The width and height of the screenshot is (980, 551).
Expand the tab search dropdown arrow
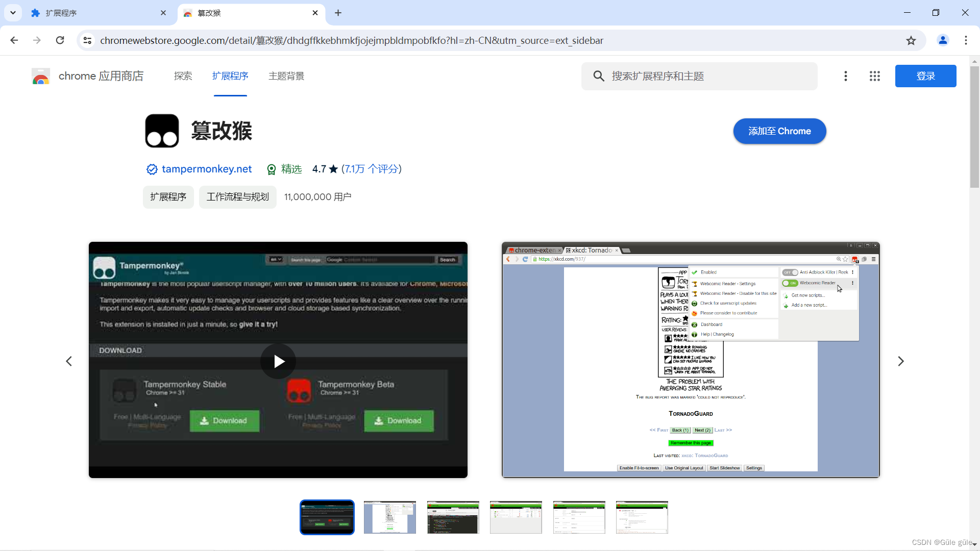[x=13, y=13]
